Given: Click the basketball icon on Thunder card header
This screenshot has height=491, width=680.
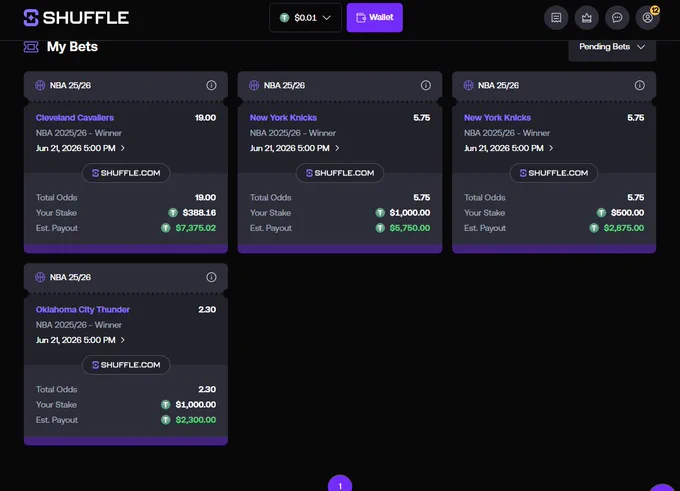Looking at the screenshot, I should (40, 277).
